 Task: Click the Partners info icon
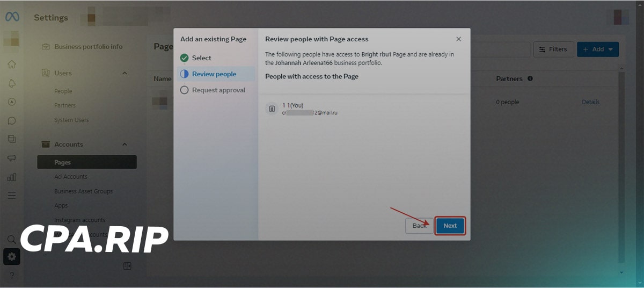pos(530,78)
